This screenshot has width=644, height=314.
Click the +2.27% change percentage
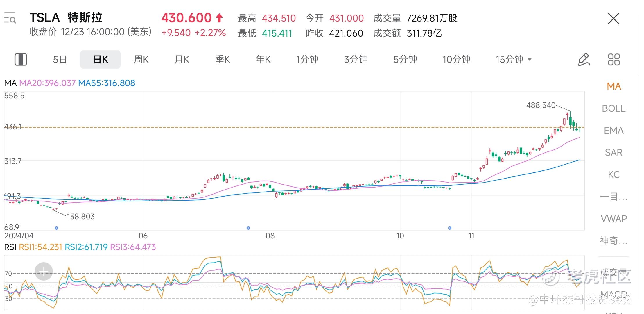(210, 33)
